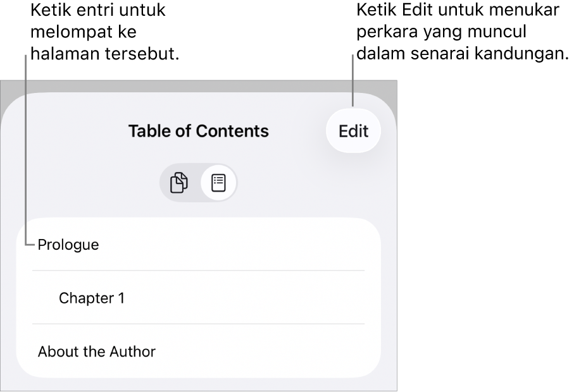The height and width of the screenshot is (392, 574).
Task: Edit the table of contents entries
Action: click(353, 132)
